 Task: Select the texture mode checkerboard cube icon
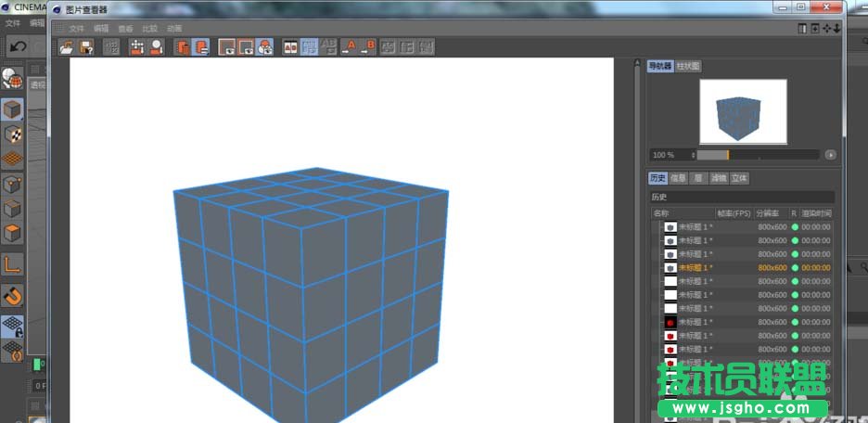click(13, 135)
